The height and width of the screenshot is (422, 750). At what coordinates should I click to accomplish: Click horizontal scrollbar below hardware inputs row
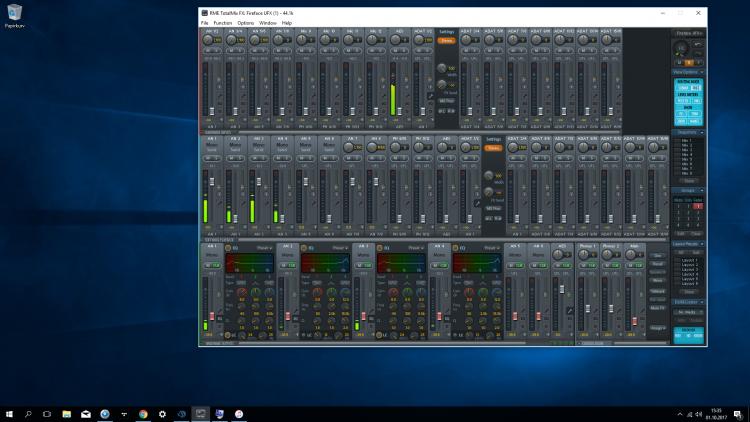(429, 132)
